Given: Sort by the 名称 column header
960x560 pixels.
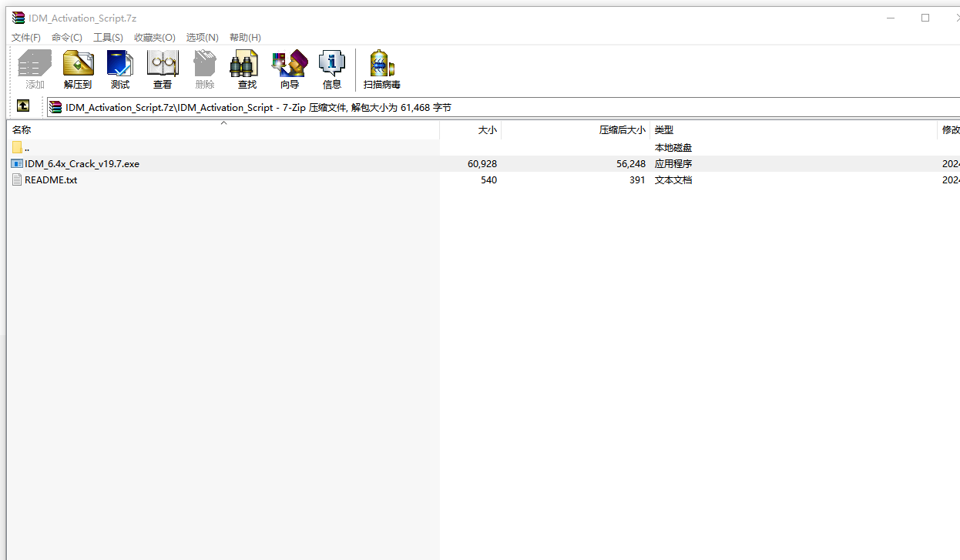Looking at the screenshot, I should tap(223, 129).
